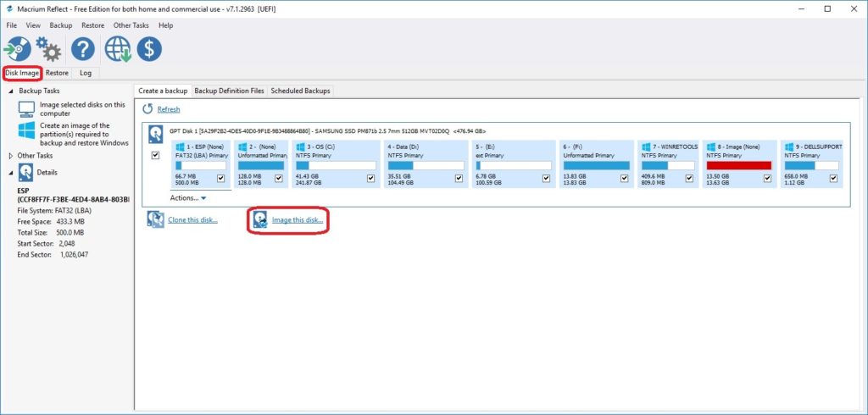
Task: Click the globe download updates icon
Action: tap(117, 49)
